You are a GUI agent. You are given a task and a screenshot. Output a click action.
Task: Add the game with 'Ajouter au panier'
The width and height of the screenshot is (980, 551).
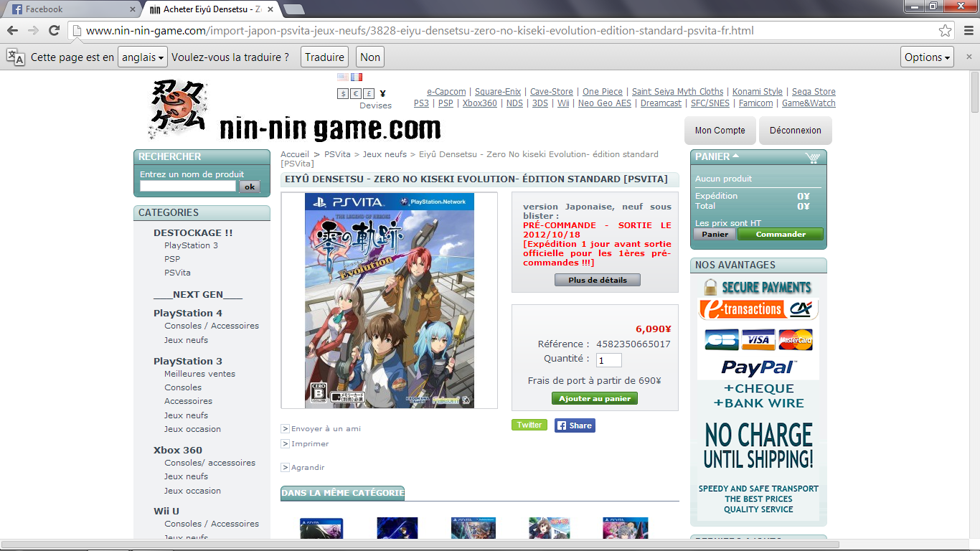pyautogui.click(x=595, y=398)
